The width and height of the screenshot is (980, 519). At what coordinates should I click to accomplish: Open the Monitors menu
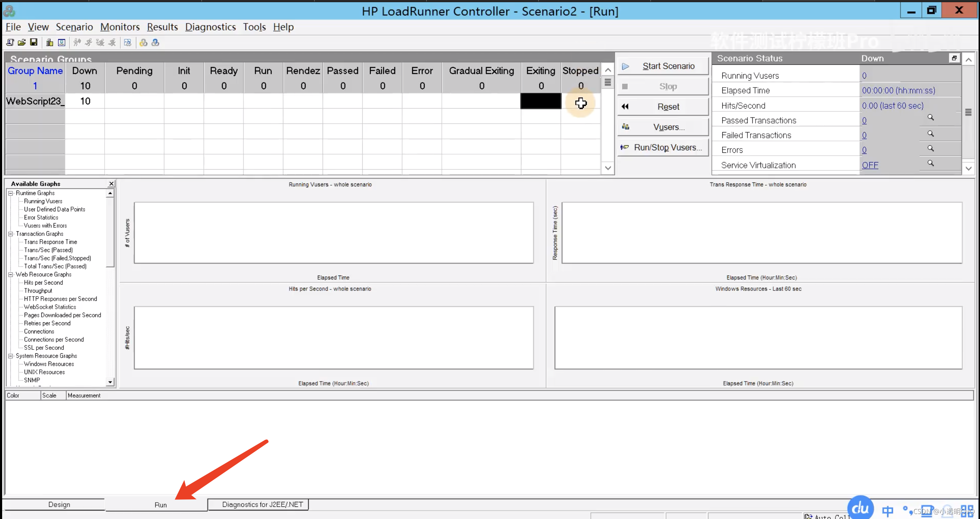tap(120, 27)
